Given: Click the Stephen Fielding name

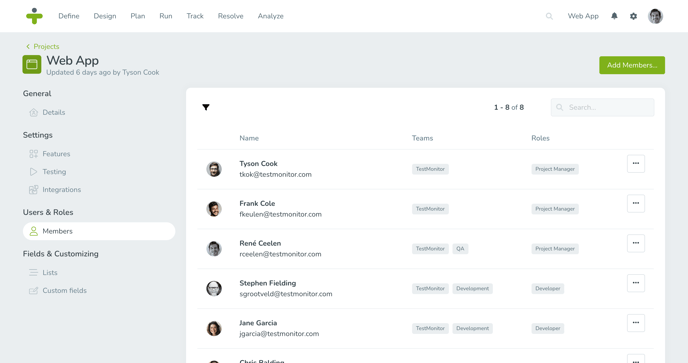Looking at the screenshot, I should pyautogui.click(x=268, y=283).
